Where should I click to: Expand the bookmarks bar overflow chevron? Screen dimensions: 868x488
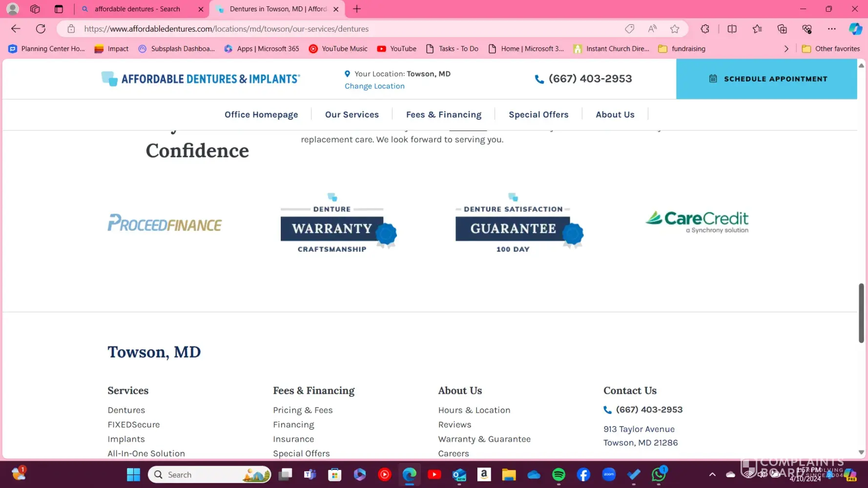tap(786, 49)
